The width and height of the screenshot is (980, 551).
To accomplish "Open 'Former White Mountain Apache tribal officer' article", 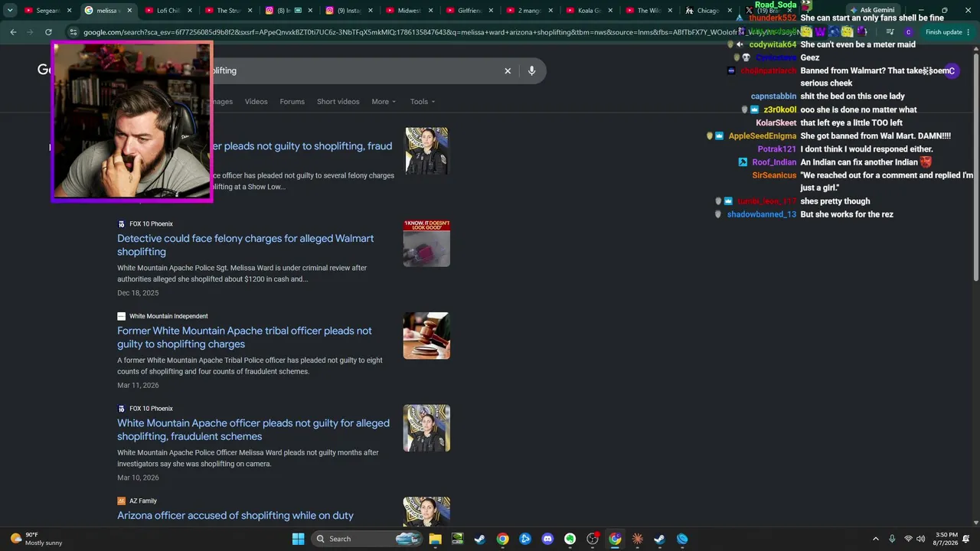I will (244, 337).
